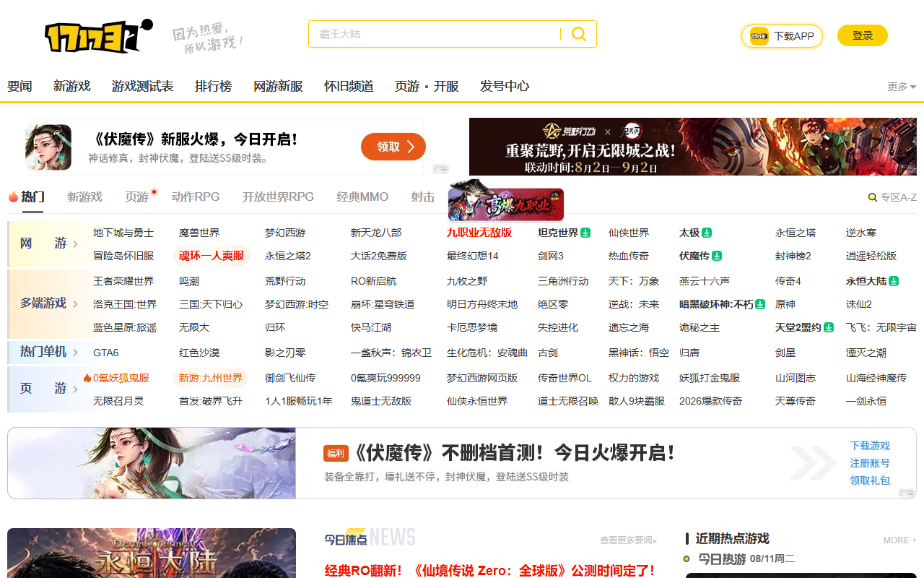Click the magnifier icon beside 专区A-Z
This screenshot has width=924, height=578.
click(x=872, y=197)
